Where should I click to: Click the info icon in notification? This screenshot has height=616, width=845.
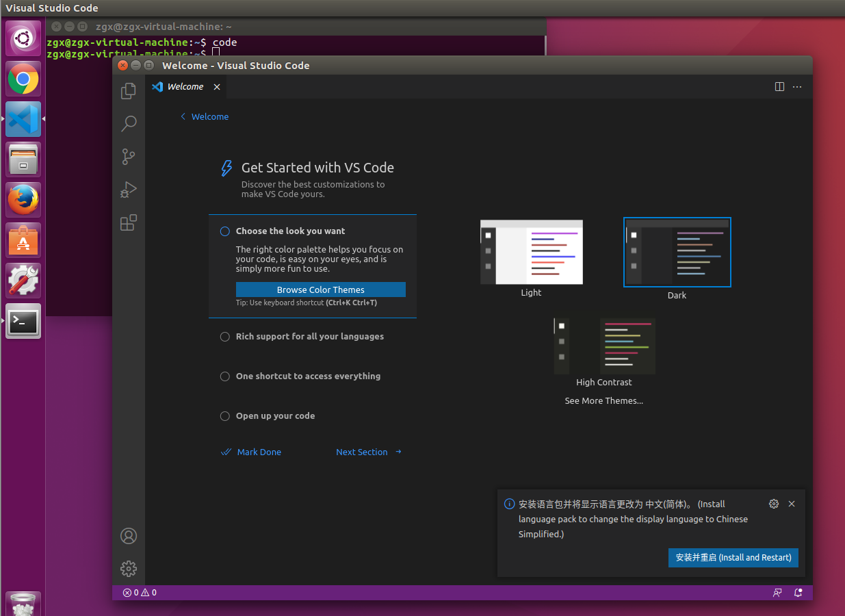(510, 504)
